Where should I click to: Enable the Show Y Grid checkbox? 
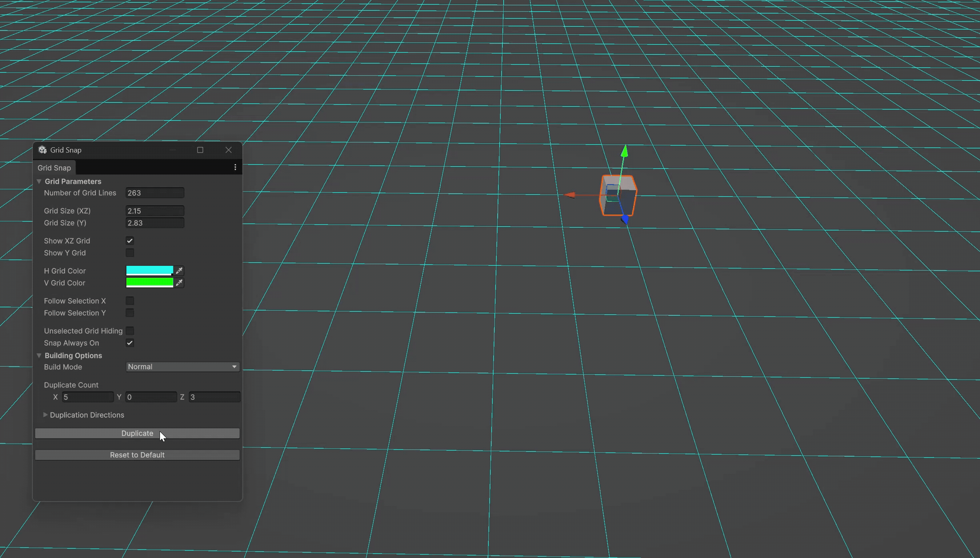130,253
